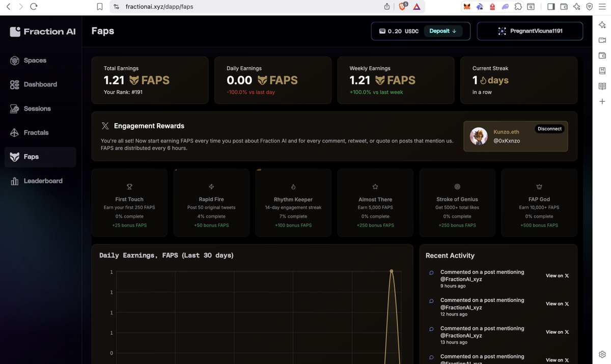Open Dashboard in the sidebar
611x364 pixels.
pos(41,85)
